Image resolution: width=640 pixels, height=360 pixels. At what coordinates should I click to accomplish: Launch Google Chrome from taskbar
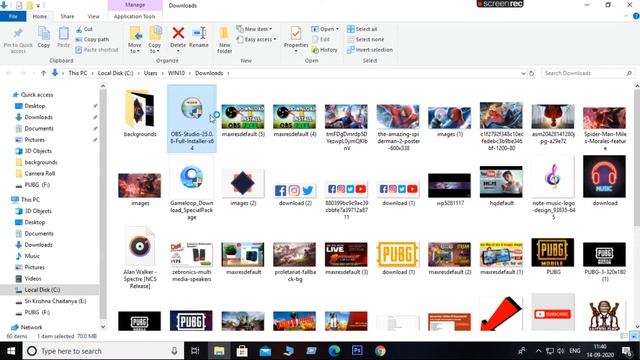pos(380,351)
